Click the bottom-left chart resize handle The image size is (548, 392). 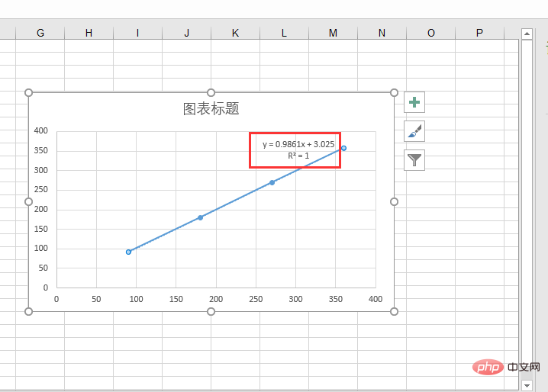pyautogui.click(x=29, y=311)
